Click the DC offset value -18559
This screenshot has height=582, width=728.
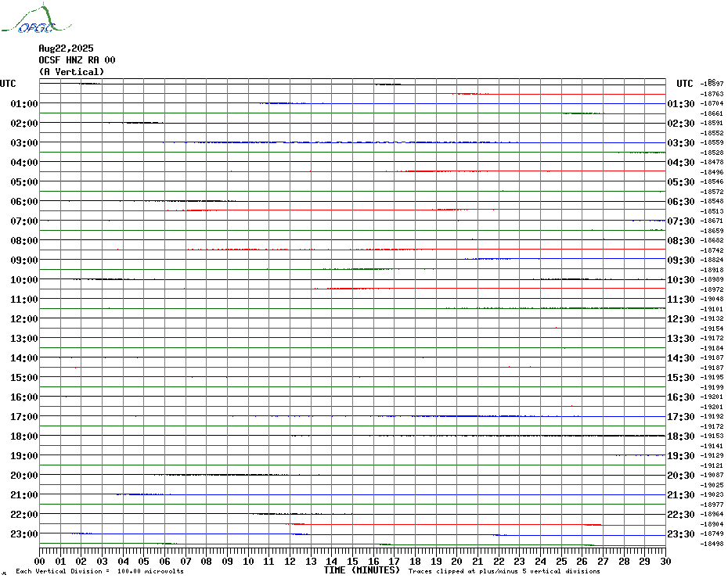tap(712, 142)
